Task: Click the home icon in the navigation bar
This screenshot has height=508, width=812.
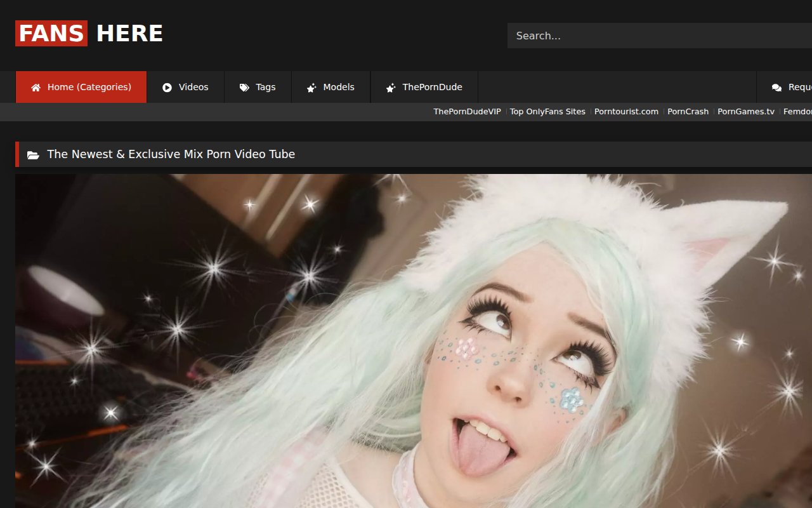Action: click(x=36, y=86)
